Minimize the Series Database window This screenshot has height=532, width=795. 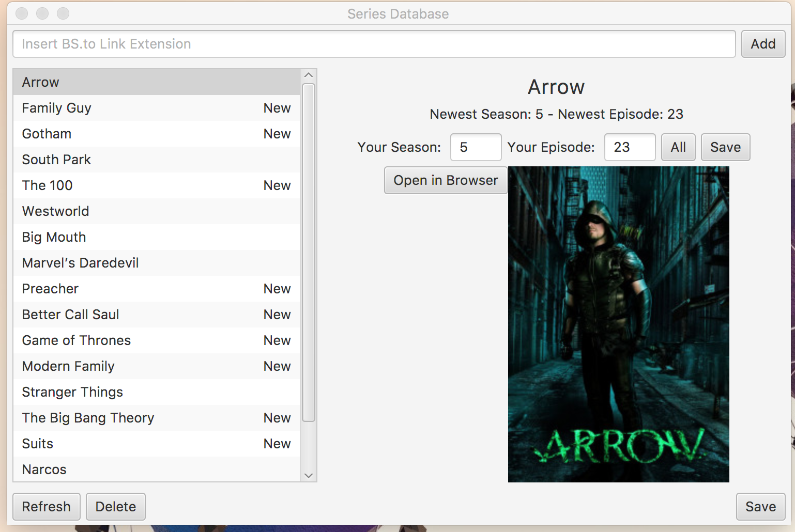[x=42, y=13]
